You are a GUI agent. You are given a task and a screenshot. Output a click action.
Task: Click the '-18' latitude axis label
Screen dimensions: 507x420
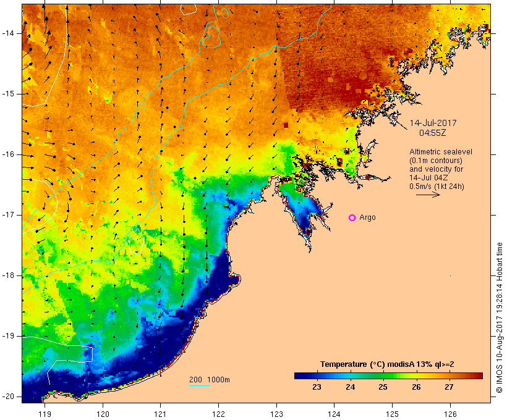[8, 275]
